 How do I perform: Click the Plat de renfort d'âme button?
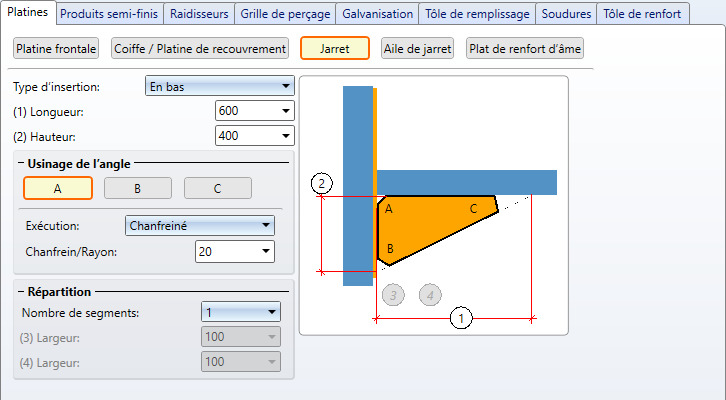[x=525, y=48]
